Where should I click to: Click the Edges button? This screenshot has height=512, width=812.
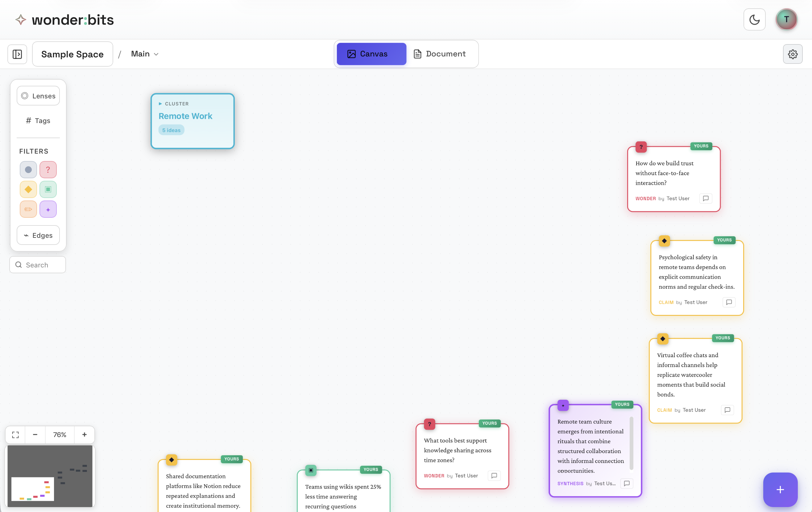click(x=38, y=235)
